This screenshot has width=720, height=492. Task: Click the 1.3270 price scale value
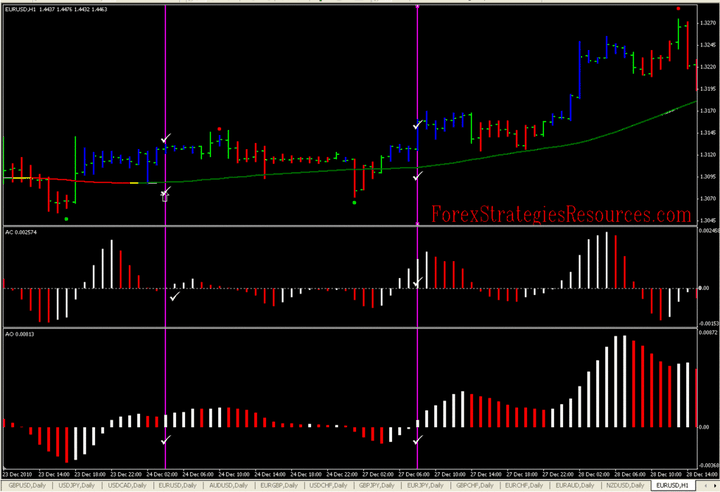click(708, 23)
